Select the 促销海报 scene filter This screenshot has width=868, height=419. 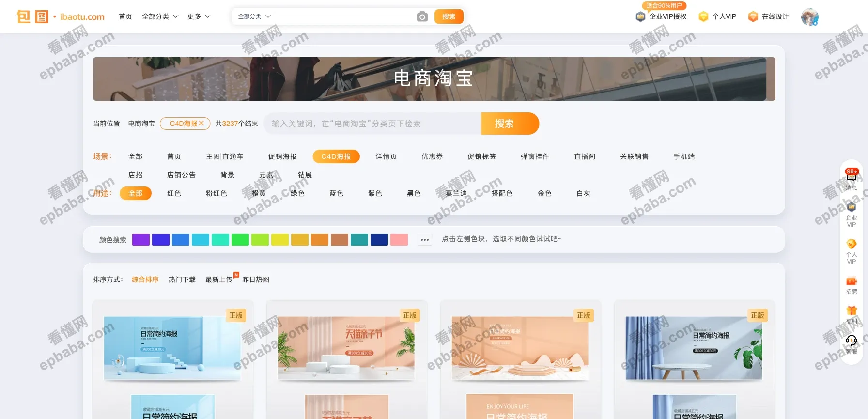(282, 156)
